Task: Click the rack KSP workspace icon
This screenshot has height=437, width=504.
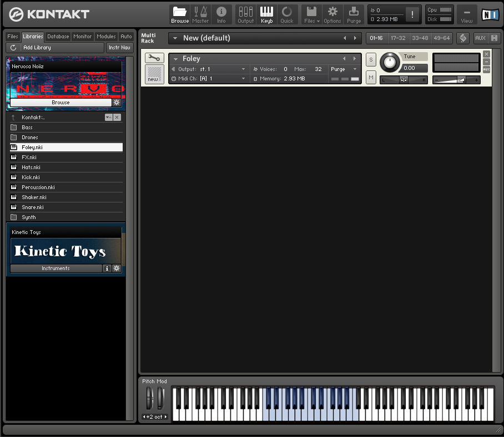Action: [463, 38]
